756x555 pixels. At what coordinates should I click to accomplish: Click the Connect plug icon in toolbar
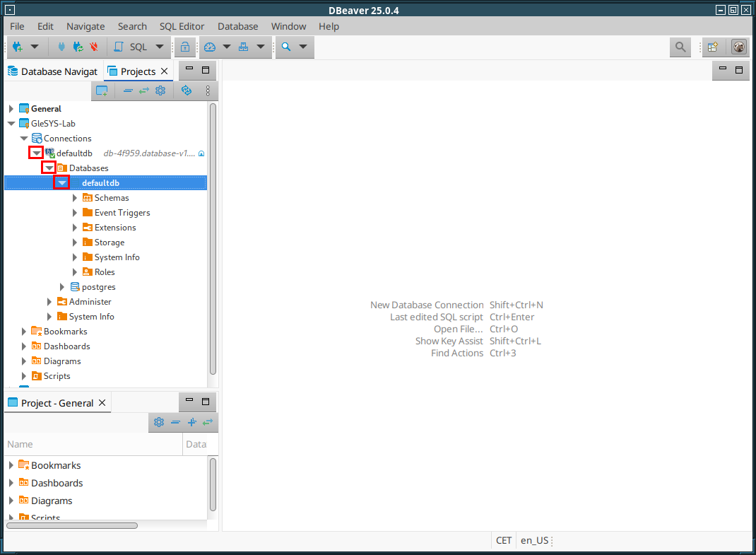point(61,47)
